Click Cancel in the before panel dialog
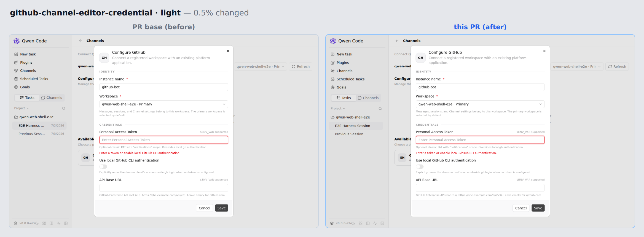 click(204, 208)
